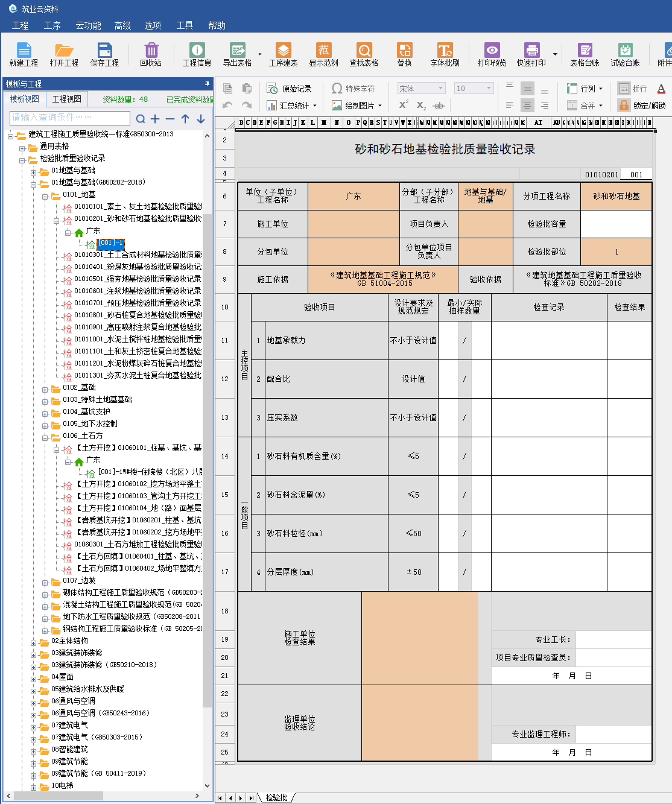Click the search magnifier in template panel
The height and width of the screenshot is (804, 672).
point(141,119)
